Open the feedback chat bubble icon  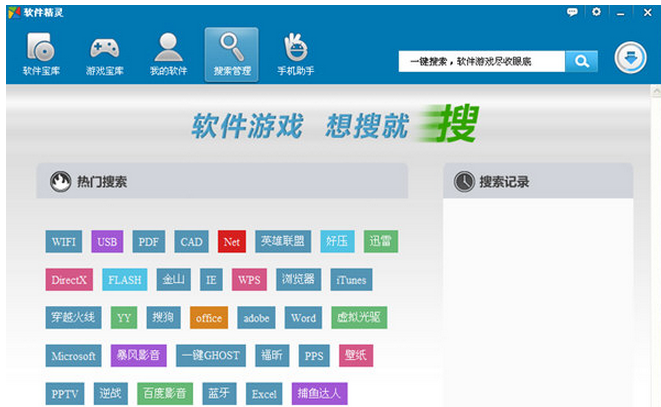click(572, 12)
